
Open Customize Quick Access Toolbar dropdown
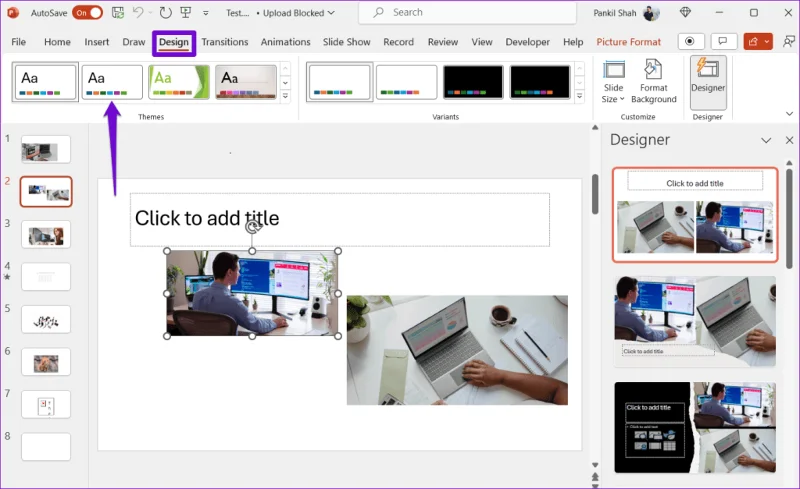pos(206,13)
